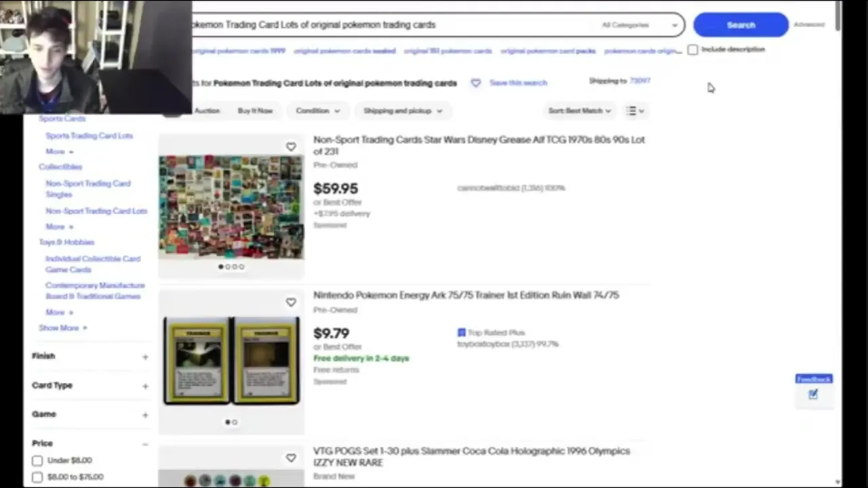Open the Condition filter dropdown
The image size is (868, 488).
tap(317, 110)
